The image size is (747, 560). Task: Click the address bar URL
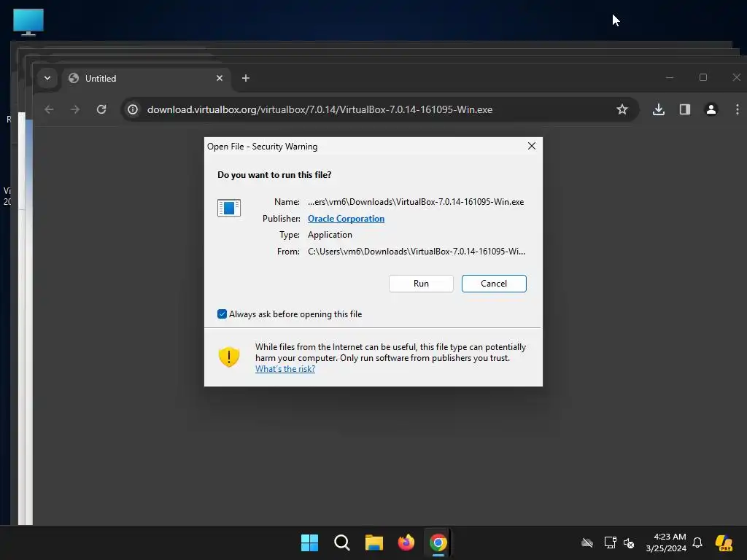click(x=320, y=109)
